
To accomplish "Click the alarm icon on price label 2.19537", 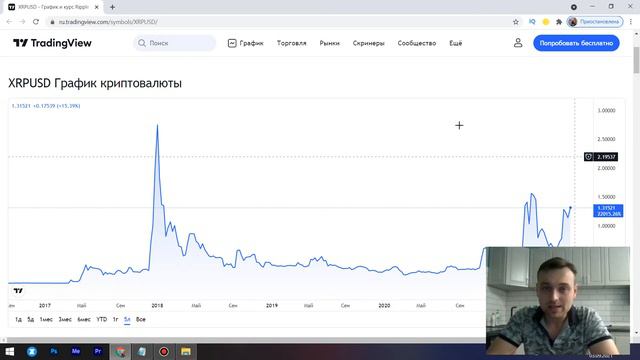I will pos(588,157).
